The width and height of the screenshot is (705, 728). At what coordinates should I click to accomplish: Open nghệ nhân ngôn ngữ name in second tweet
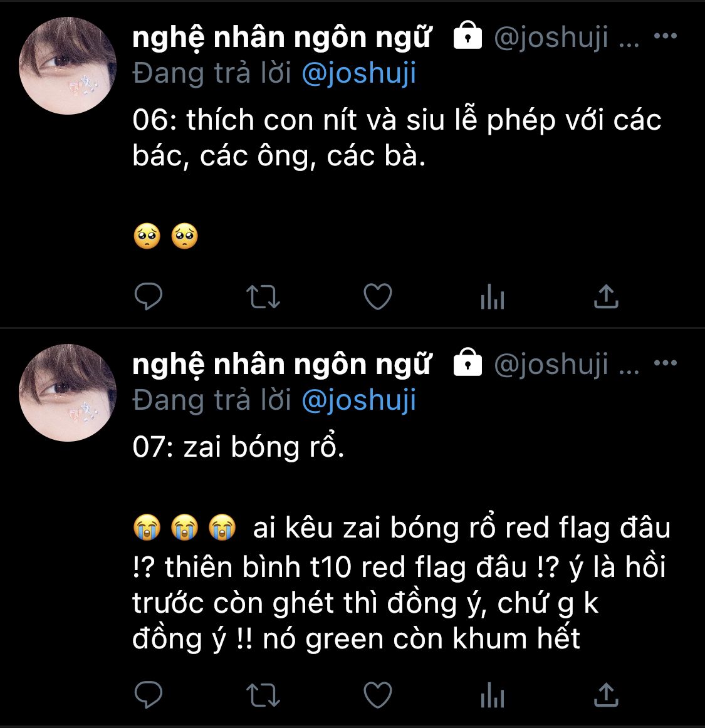282,365
